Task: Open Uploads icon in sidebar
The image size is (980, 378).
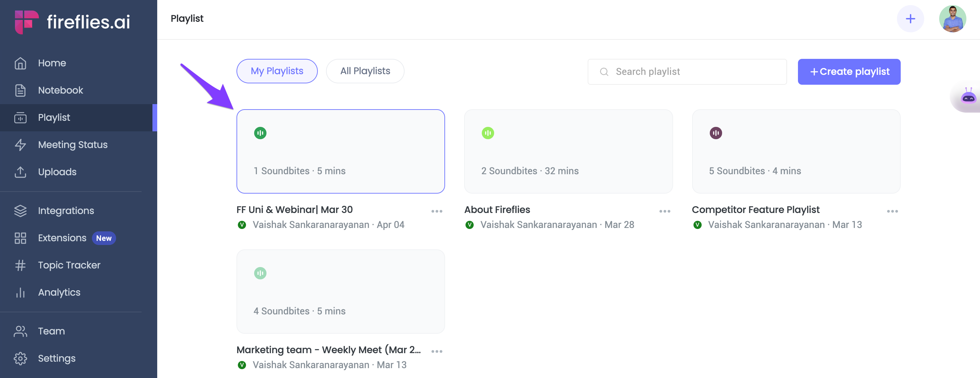Action: coord(20,172)
